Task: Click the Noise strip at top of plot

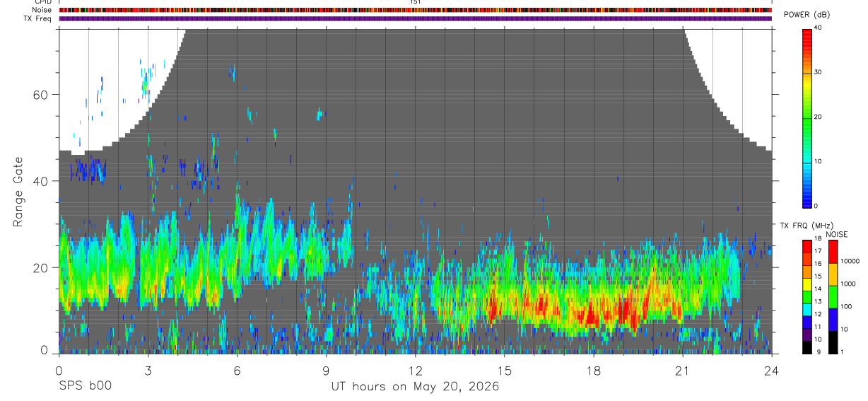Action: [x=416, y=10]
